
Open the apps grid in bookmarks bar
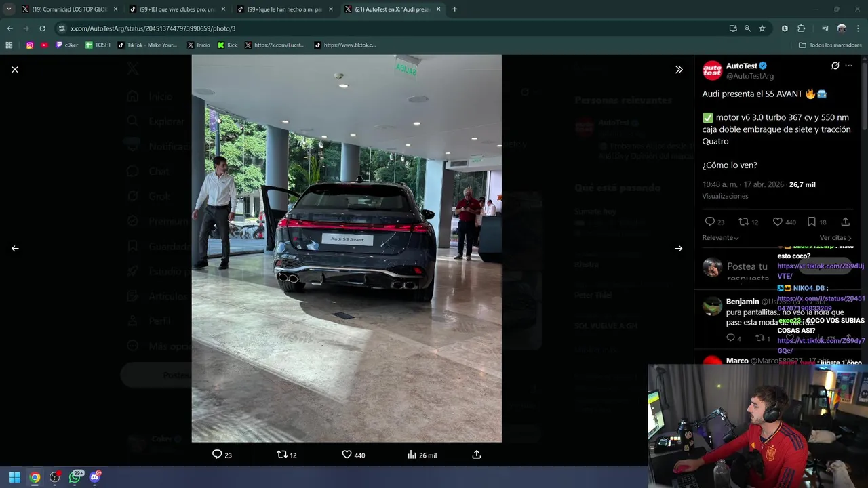[9, 45]
